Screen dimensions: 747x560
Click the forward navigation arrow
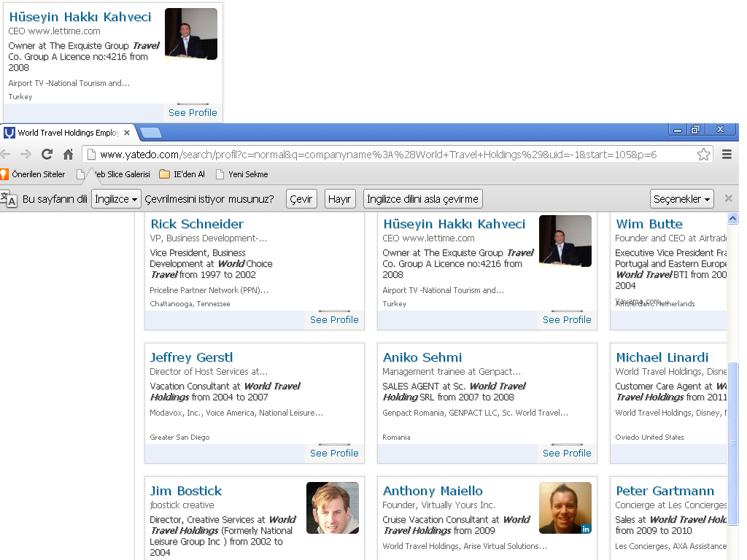(x=26, y=155)
